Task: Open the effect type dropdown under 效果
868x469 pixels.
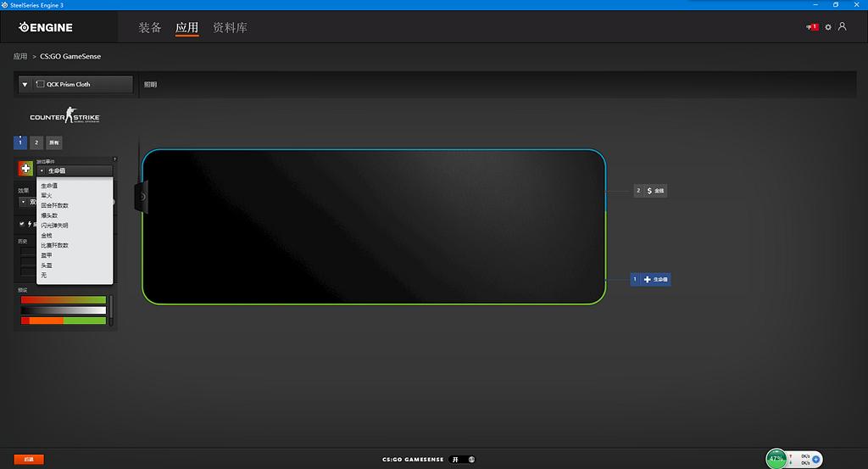Action: coord(28,202)
